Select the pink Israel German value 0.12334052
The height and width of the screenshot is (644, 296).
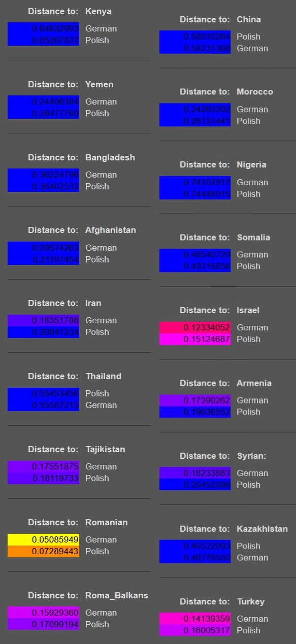point(195,327)
